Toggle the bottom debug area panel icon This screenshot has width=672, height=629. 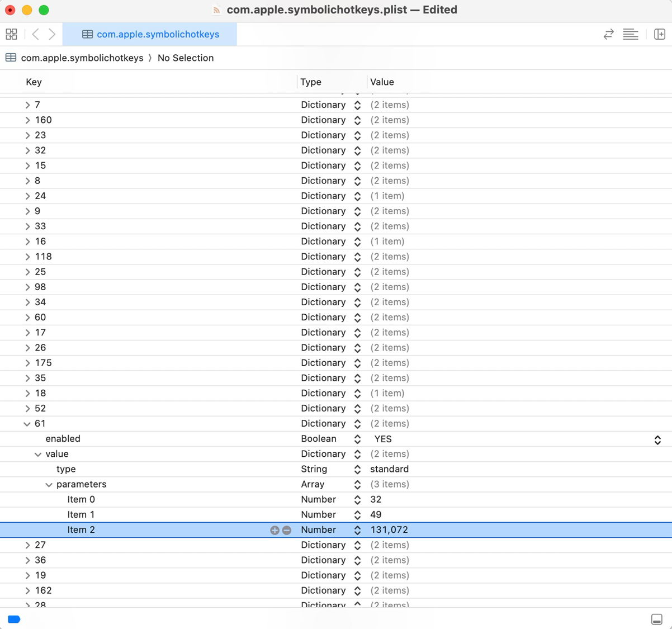pyautogui.click(x=657, y=619)
